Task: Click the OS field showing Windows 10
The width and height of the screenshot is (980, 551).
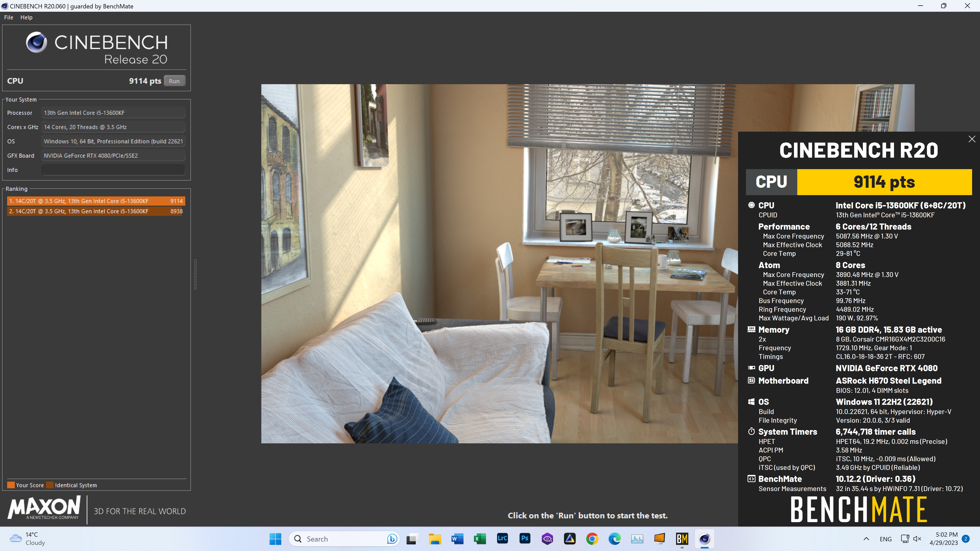Action: [113, 141]
